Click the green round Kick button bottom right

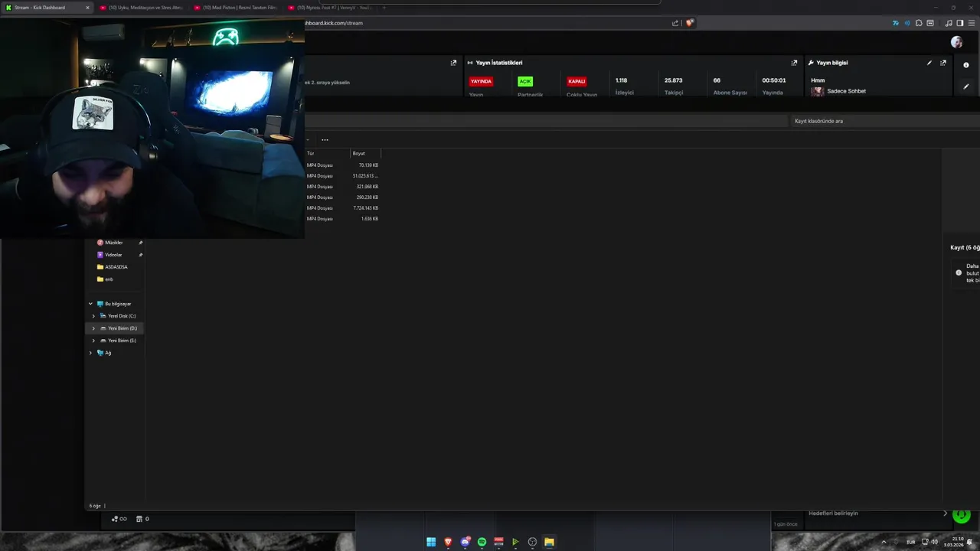pyautogui.click(x=962, y=516)
